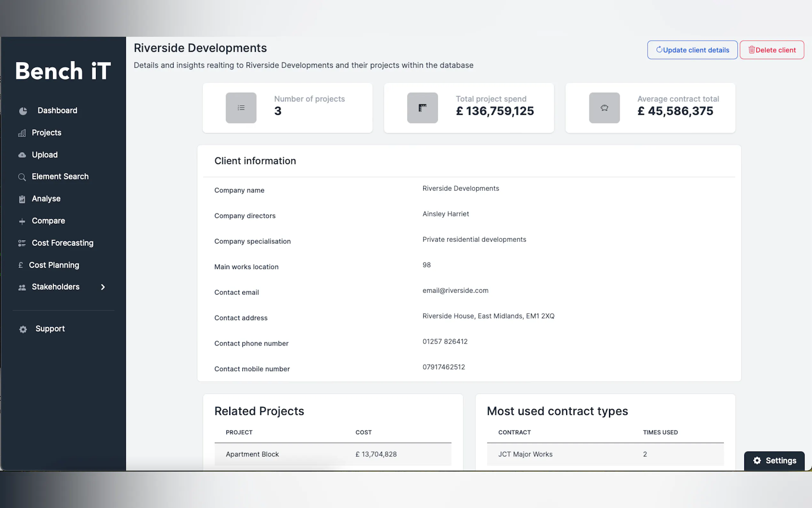The height and width of the screenshot is (508, 812).
Task: Expand the Stakeholders submenu chevron
Action: click(103, 287)
